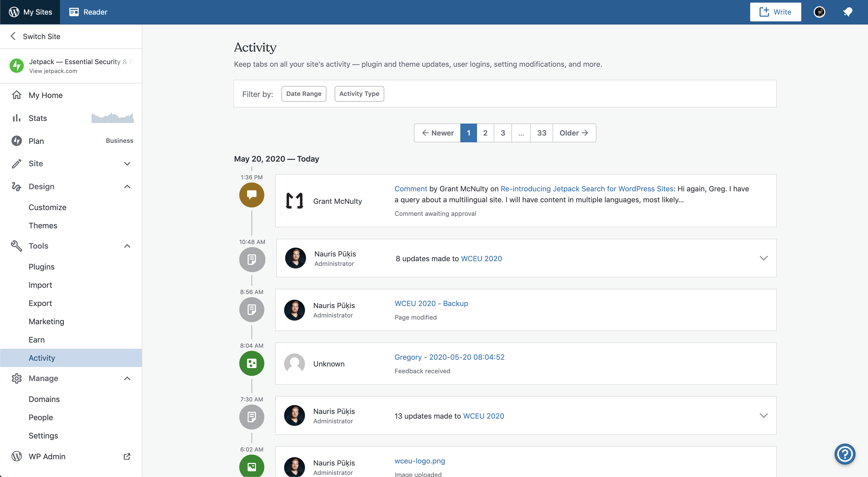Select the Plugins menu item in sidebar
The width and height of the screenshot is (868, 477).
tap(41, 267)
